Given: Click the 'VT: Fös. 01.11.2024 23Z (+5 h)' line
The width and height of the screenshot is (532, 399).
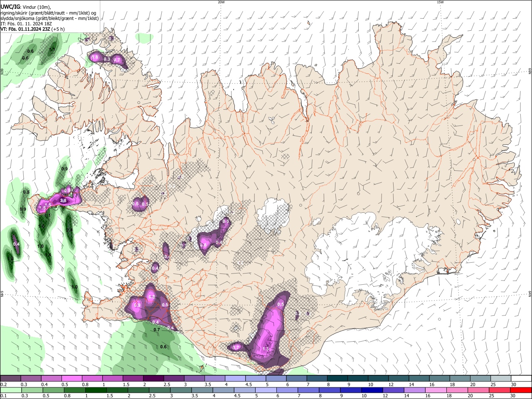Looking at the screenshot, I should [32, 29].
